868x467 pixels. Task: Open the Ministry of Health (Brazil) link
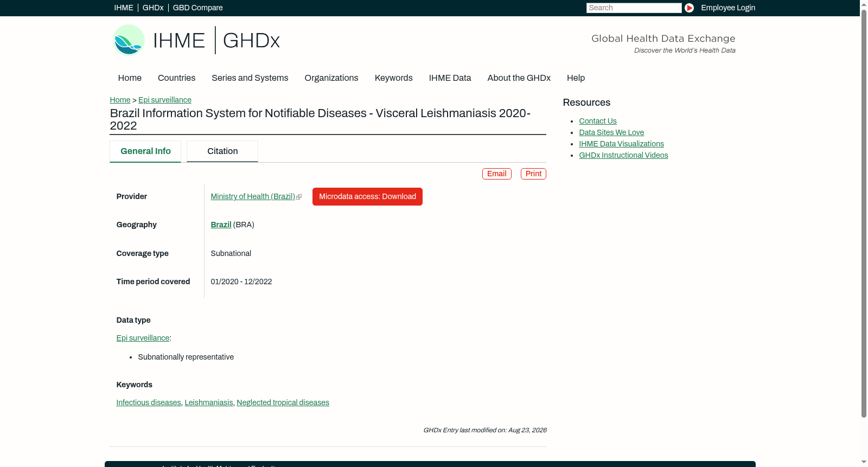(x=253, y=196)
